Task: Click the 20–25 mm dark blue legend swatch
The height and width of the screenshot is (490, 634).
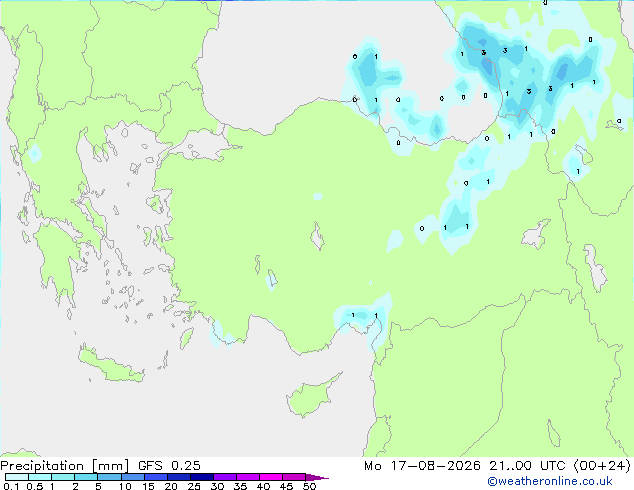Action: click(x=179, y=477)
